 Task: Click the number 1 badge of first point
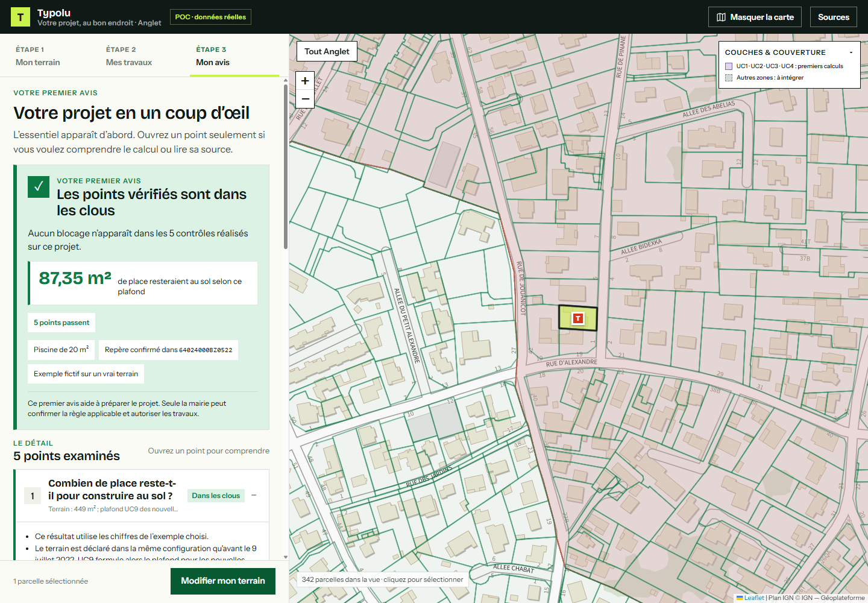(33, 496)
